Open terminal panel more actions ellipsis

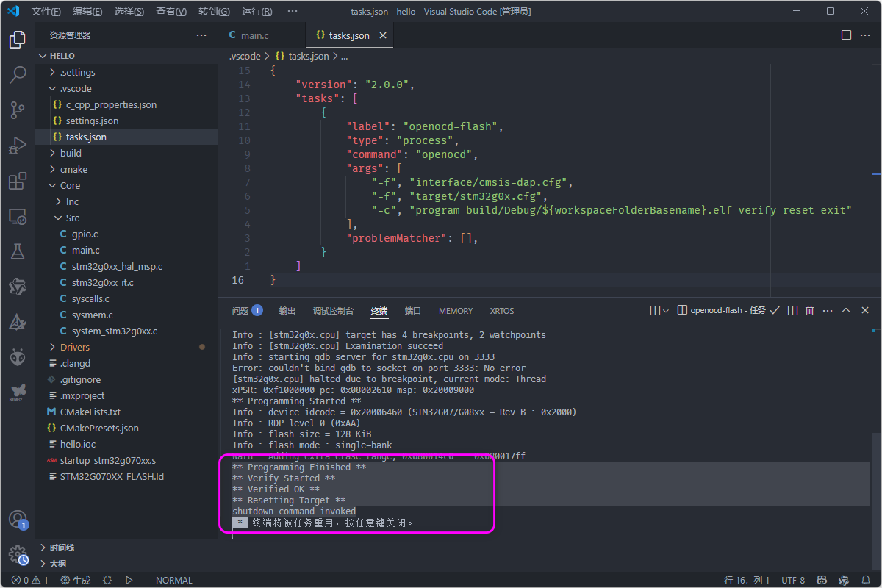[x=828, y=311]
